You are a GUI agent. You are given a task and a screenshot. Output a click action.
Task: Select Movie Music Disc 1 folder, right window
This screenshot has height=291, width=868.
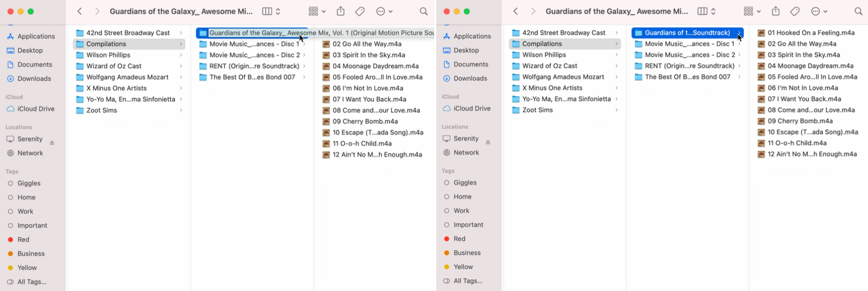click(688, 44)
